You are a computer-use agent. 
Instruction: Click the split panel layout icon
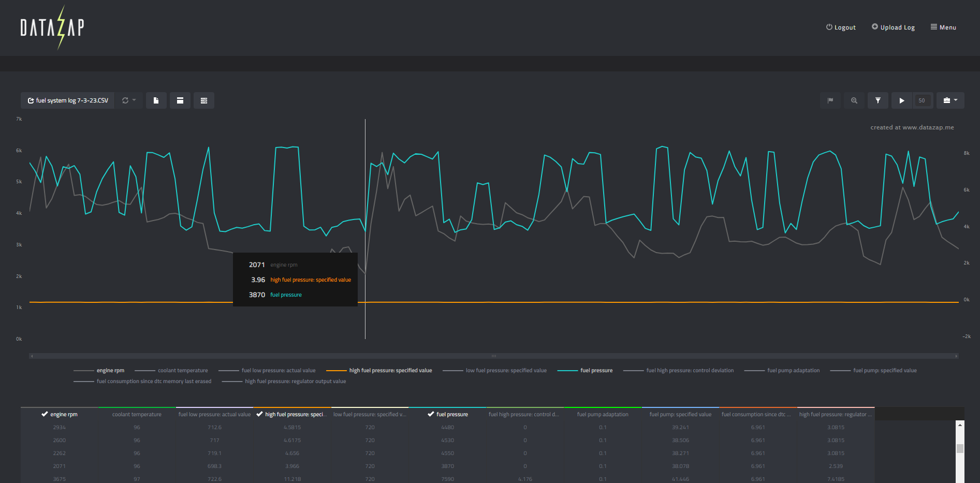click(x=180, y=100)
